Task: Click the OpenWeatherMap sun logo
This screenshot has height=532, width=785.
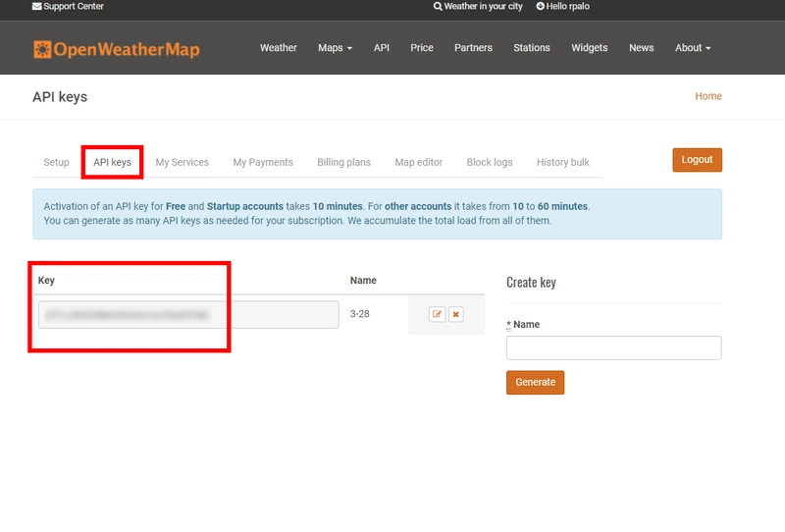Action: (116, 49)
